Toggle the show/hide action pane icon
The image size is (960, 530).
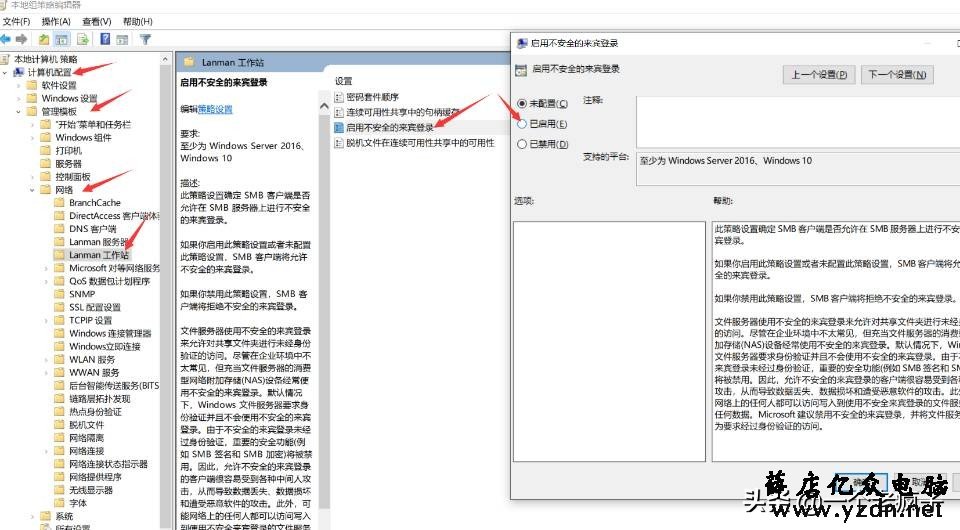(x=122, y=39)
